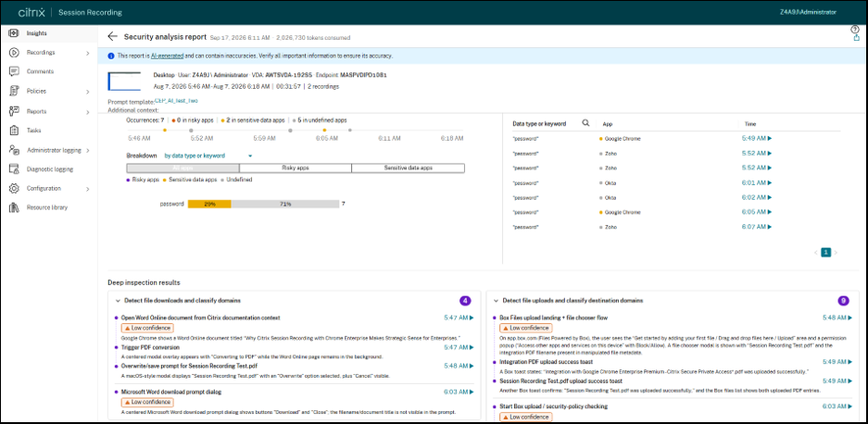Click the Citrix logo
The height and width of the screenshot is (424, 868).
(x=31, y=12)
